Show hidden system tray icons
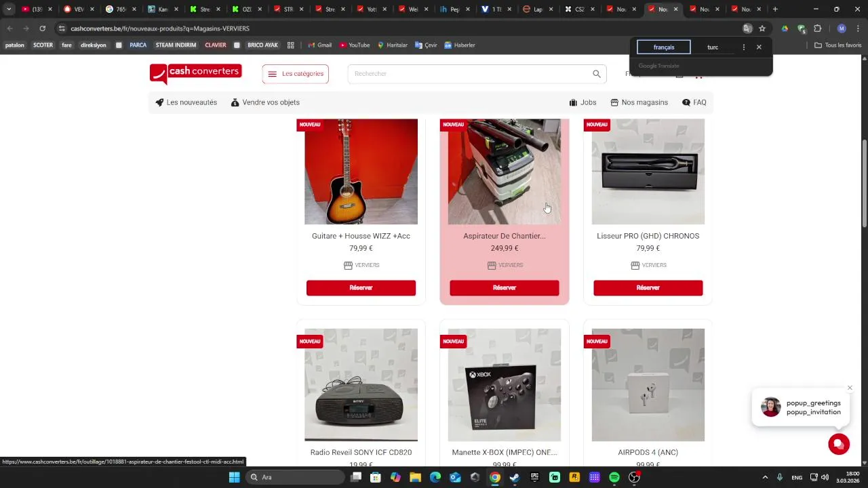Screen dimensions: 868x488 click(765, 477)
